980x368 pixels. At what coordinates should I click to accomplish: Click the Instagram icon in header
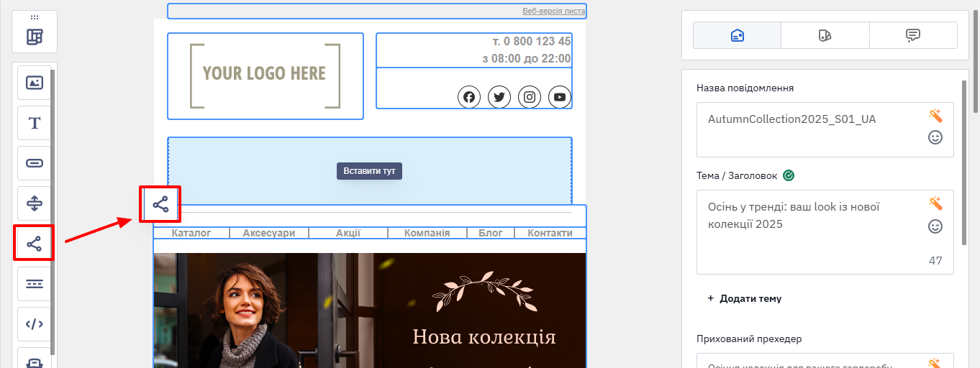click(x=530, y=97)
